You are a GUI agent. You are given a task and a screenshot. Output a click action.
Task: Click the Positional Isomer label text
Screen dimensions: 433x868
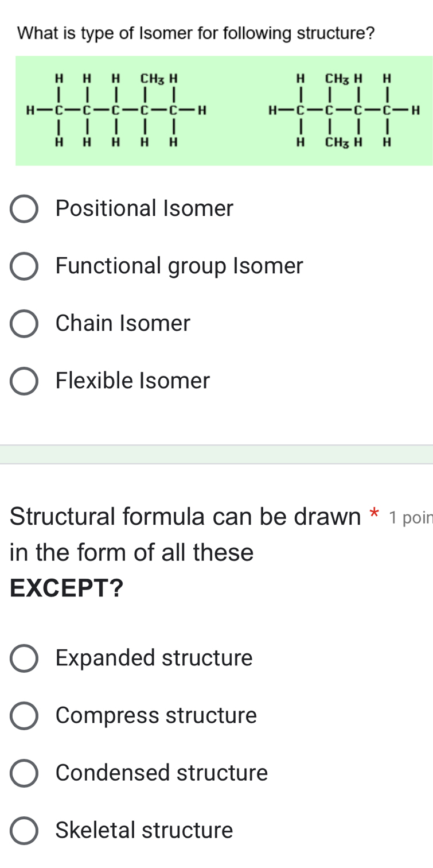[144, 208]
